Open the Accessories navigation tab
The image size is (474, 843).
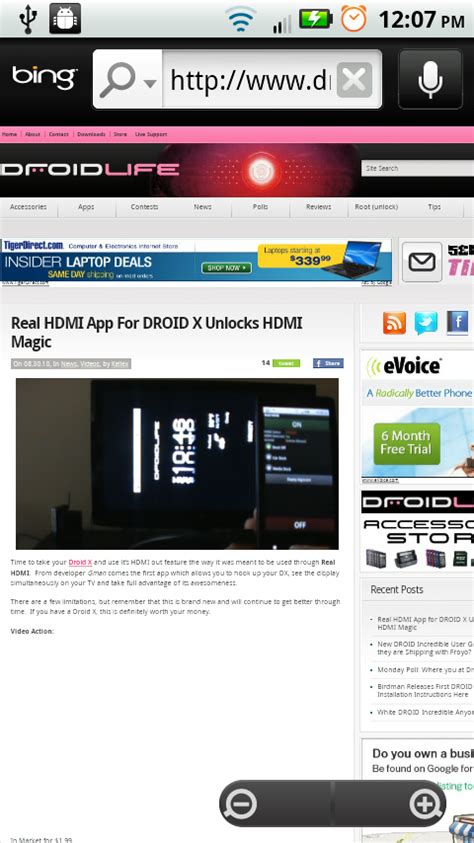(x=28, y=207)
